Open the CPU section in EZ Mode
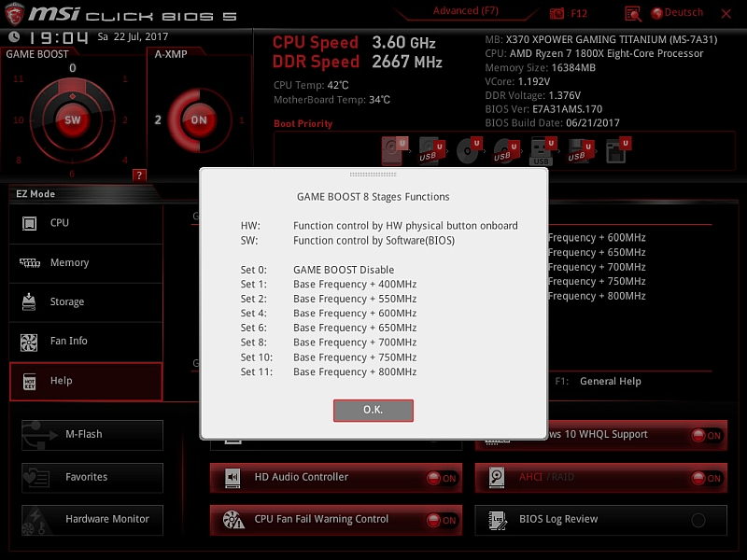This screenshot has width=747, height=560. 86,223
